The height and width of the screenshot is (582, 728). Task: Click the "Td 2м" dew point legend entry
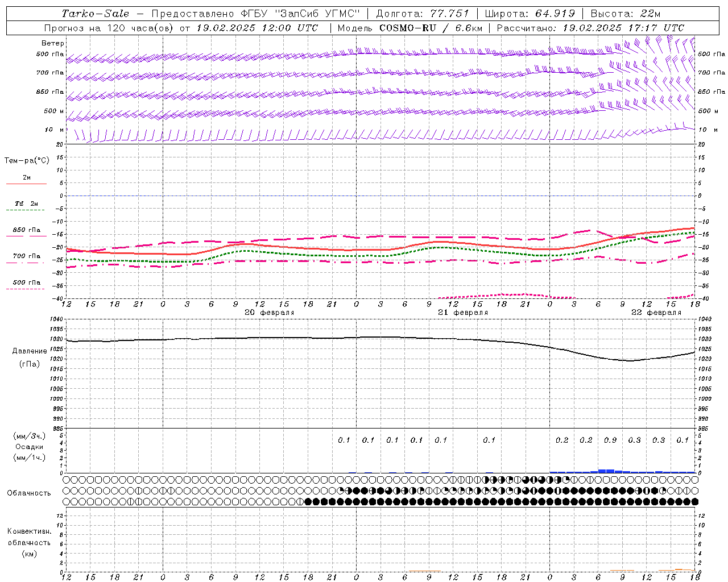pos(27,203)
